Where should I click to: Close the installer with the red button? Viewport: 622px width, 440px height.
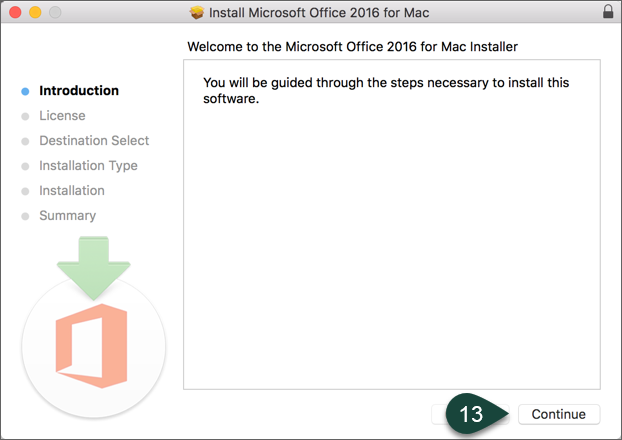click(13, 13)
